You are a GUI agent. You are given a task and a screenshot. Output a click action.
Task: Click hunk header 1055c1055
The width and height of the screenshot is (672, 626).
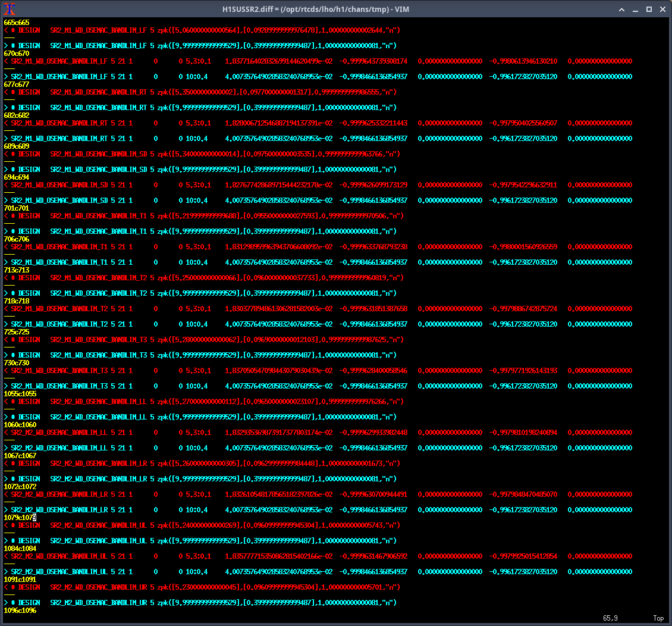[20, 394]
